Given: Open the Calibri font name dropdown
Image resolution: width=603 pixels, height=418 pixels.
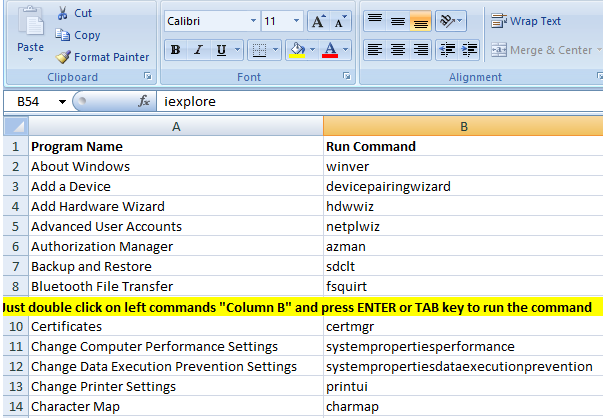Looking at the screenshot, I should pos(253,21).
